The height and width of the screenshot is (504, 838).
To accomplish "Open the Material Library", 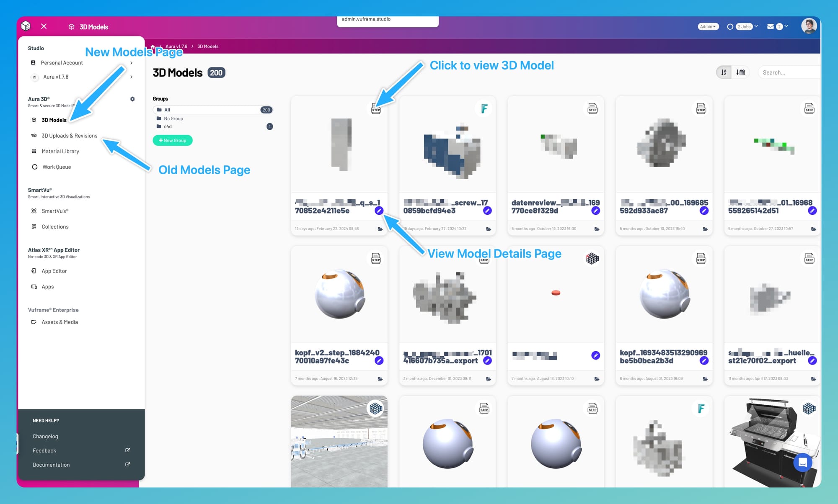I will [60, 152].
